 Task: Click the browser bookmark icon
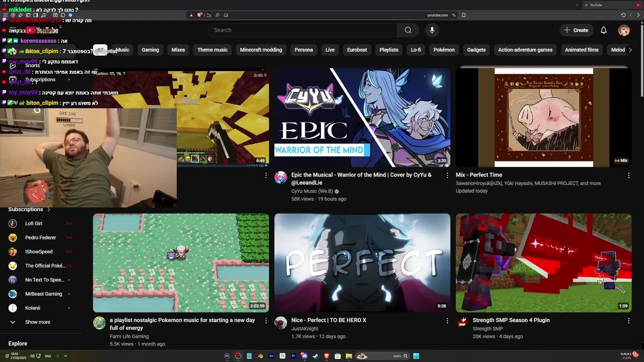[463, 15]
